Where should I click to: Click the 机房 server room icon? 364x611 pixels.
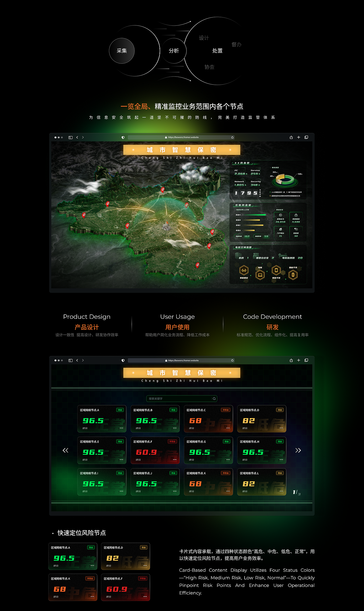click(x=238, y=256)
